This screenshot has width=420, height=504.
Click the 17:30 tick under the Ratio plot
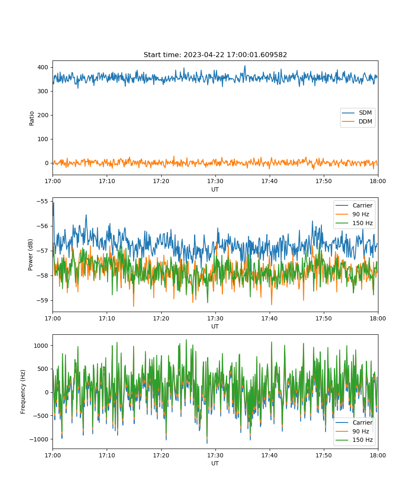pyautogui.click(x=215, y=181)
